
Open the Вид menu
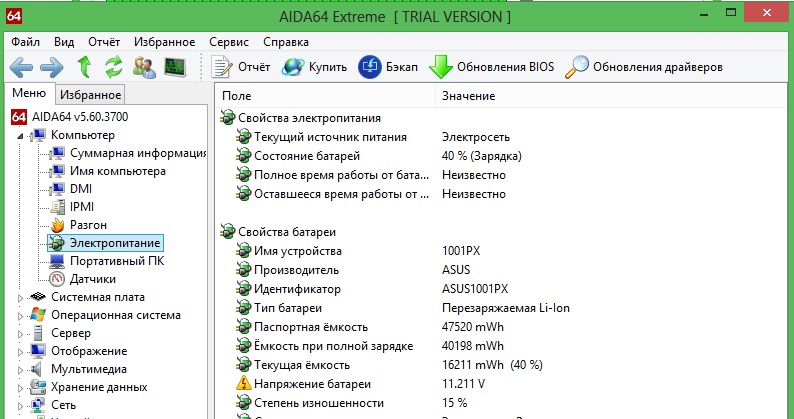click(64, 42)
